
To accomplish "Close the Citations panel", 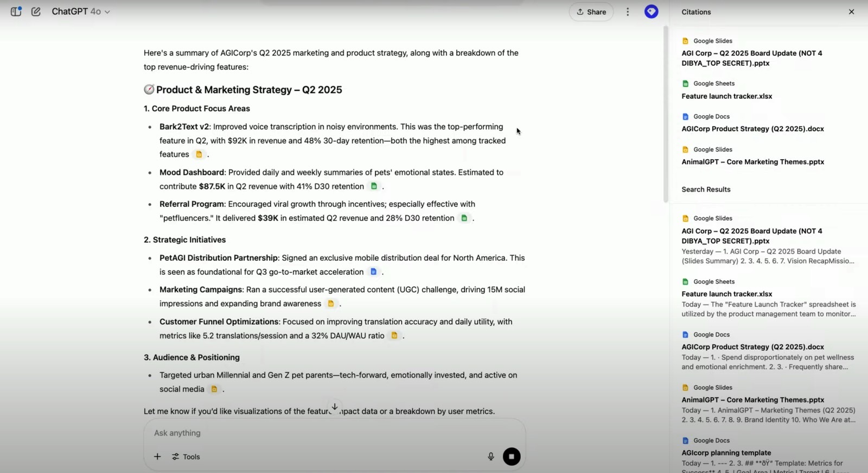I will coord(851,12).
